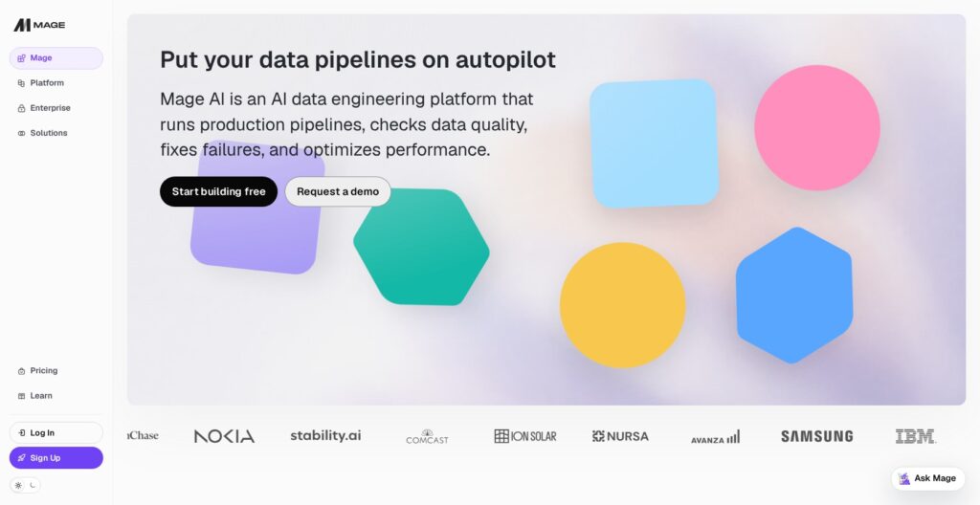Click the pink circle shape

point(817,127)
